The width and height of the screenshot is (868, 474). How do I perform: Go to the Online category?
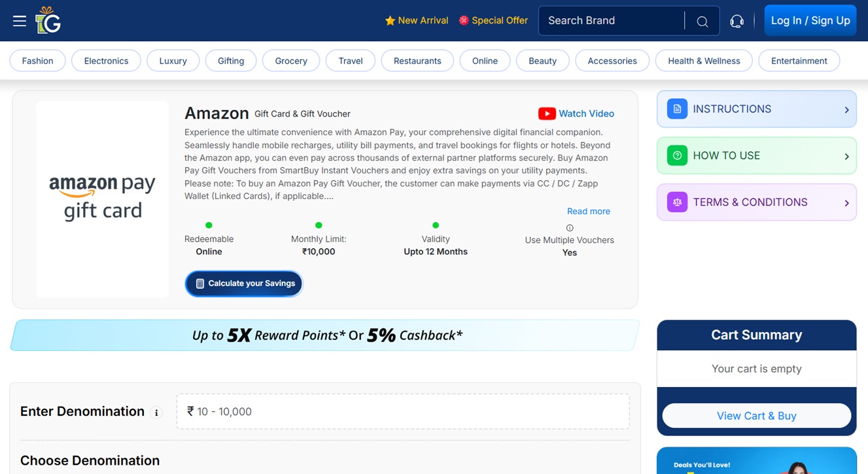[x=485, y=61]
